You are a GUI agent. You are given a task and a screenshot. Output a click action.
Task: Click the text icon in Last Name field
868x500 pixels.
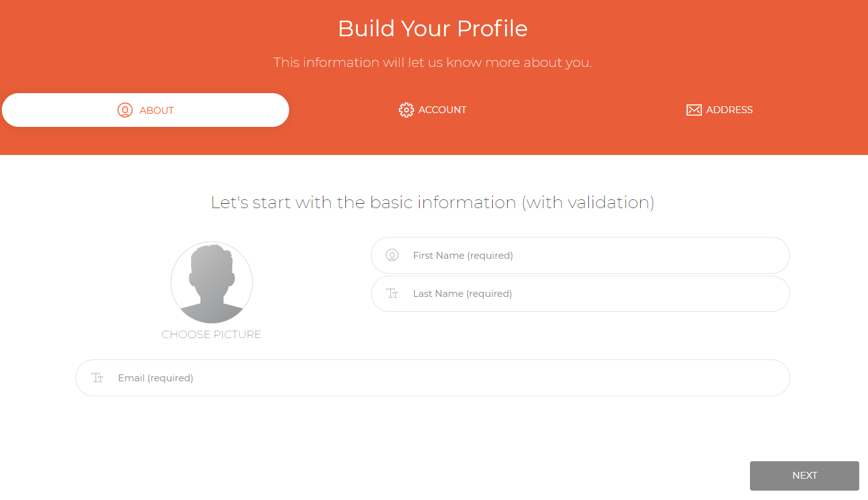coord(392,293)
